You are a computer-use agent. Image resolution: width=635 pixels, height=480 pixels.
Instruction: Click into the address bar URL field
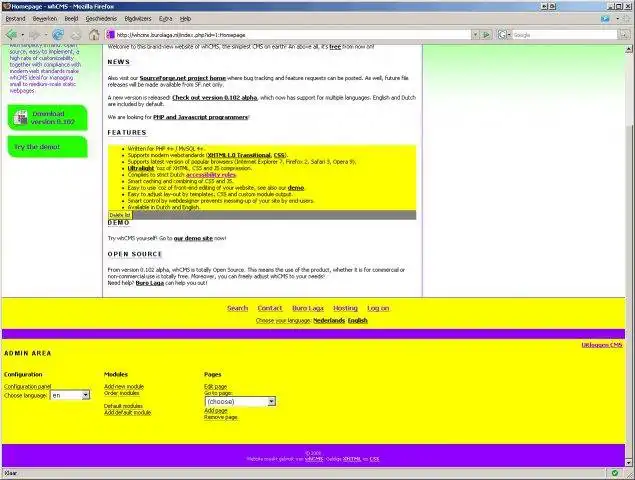(x=292, y=35)
